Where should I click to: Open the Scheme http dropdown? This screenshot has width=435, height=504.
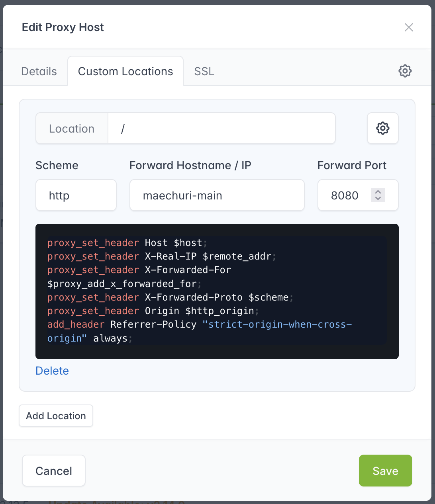point(76,195)
